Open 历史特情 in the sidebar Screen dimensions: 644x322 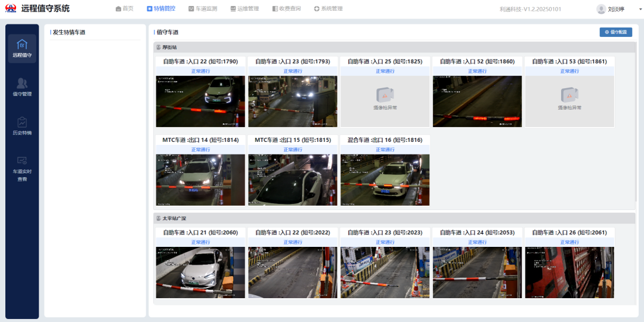(x=22, y=126)
